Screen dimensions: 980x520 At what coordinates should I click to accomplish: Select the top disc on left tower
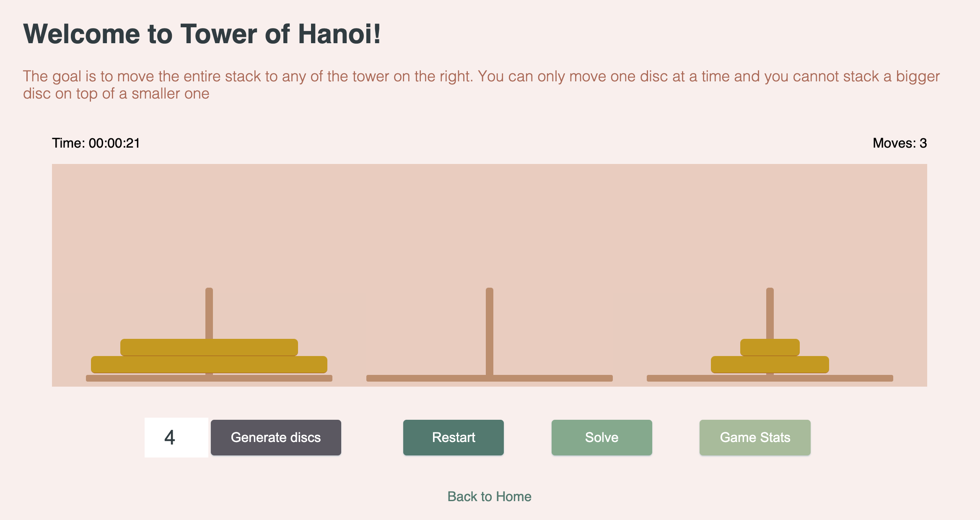(209, 347)
